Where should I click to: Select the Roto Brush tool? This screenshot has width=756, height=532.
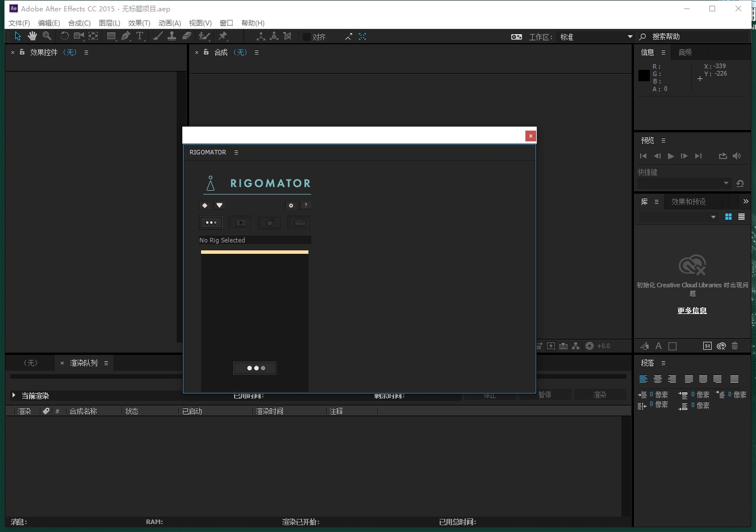coord(204,36)
